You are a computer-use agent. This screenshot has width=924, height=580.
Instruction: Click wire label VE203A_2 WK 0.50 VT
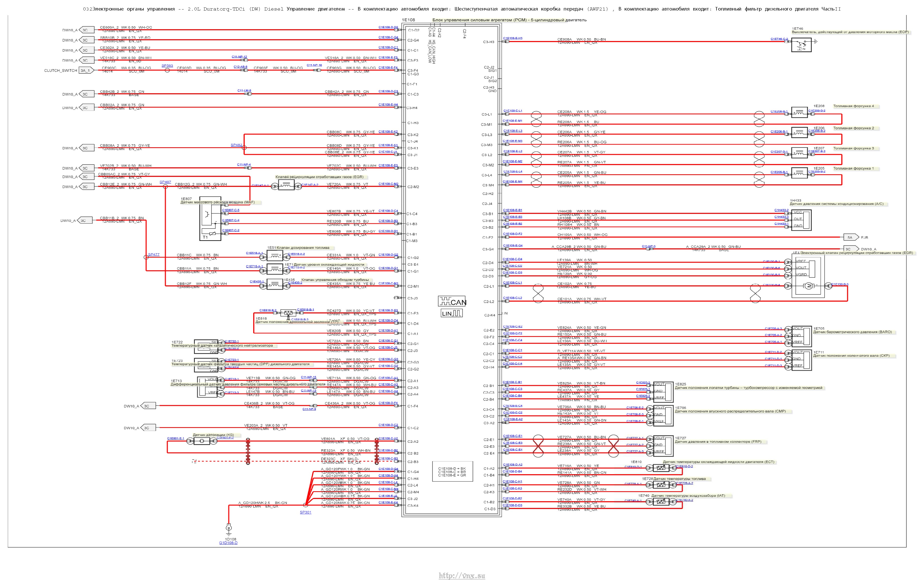266,425
